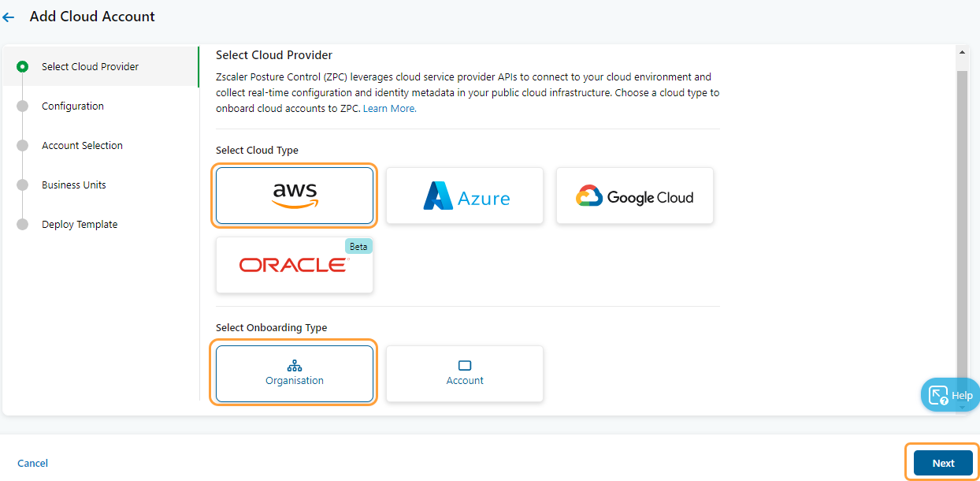Screen dimensions: 980x481
Task: Click the back arrow to exit wizard
Action: click(9, 16)
